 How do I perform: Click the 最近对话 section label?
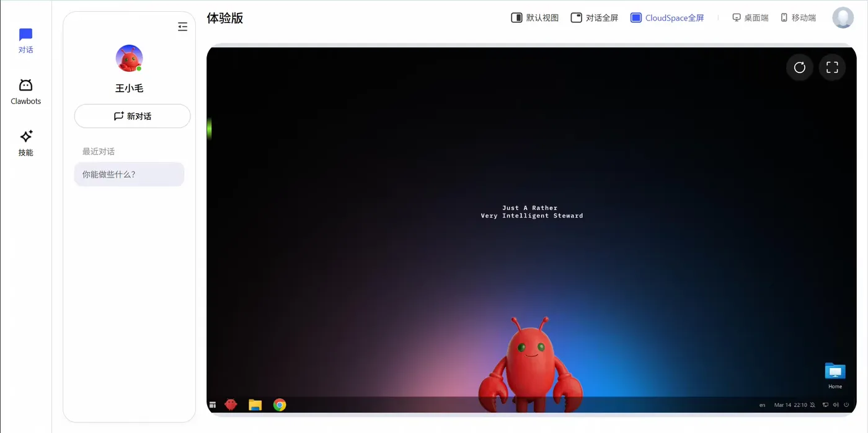99,151
